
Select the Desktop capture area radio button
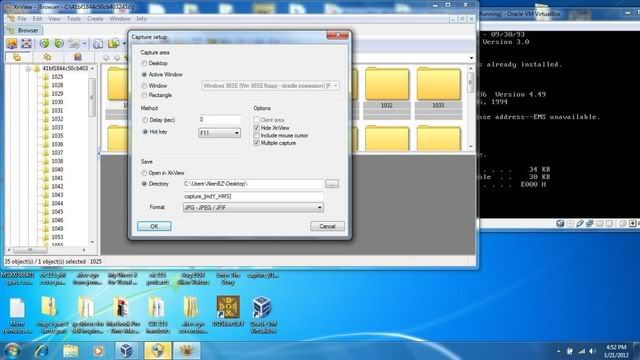144,64
